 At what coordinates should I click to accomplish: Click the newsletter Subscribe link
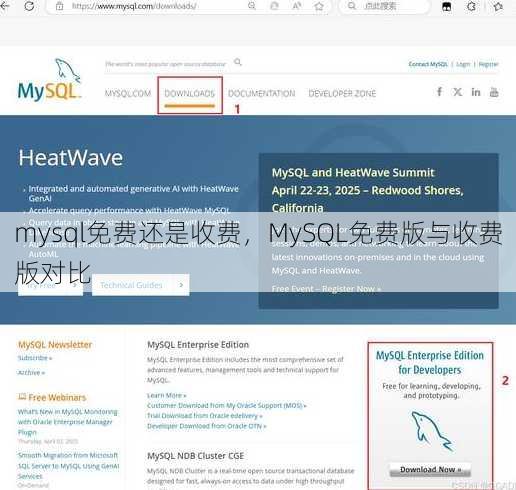(x=35, y=358)
